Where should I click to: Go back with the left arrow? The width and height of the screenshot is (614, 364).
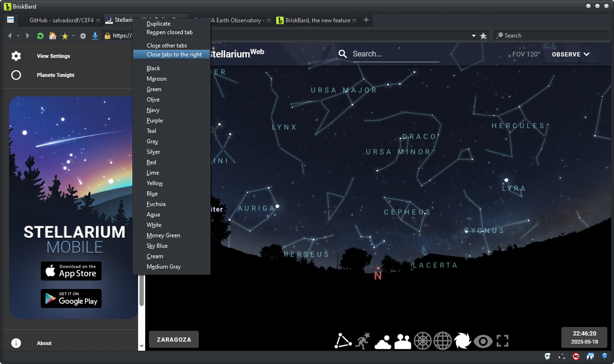(9, 36)
